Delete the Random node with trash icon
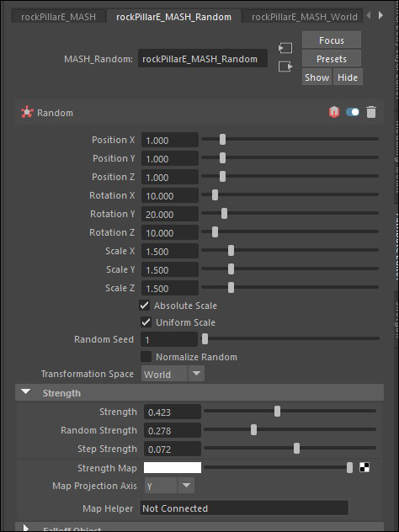399x532 pixels. [x=371, y=112]
